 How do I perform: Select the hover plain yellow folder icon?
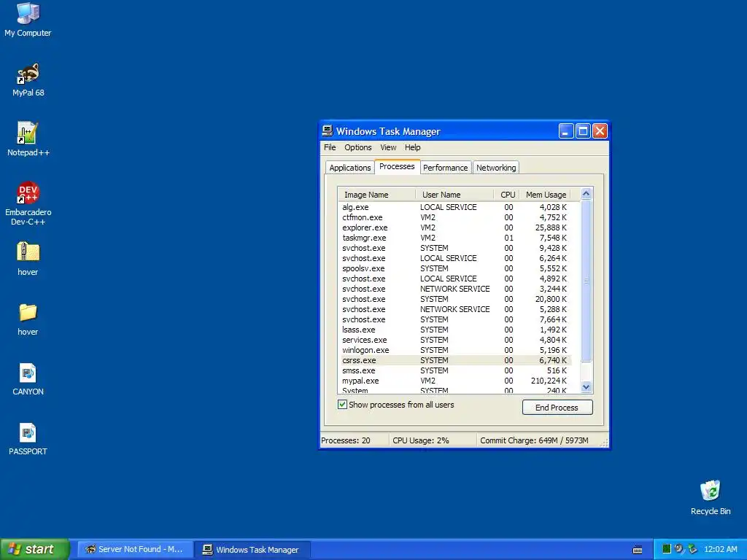[28, 319]
